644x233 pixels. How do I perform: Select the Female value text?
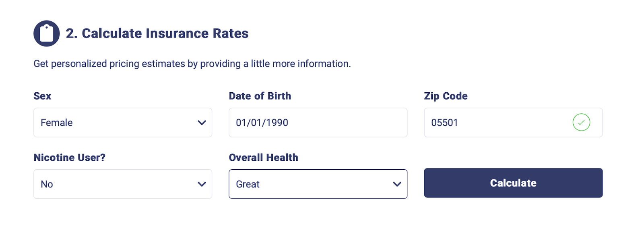click(57, 123)
